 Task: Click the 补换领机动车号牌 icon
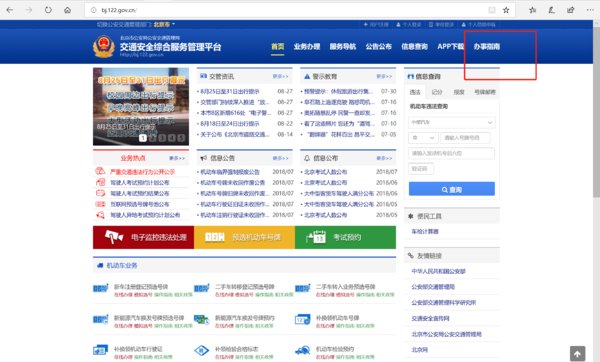[303, 320]
